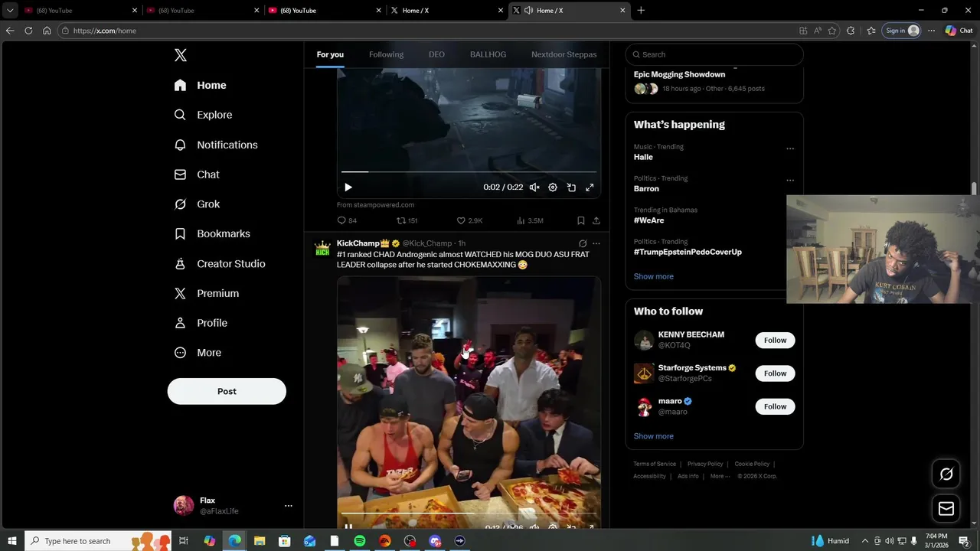Seek on the top video progress bar
Screen dimensions: 980x551
tap(469, 172)
